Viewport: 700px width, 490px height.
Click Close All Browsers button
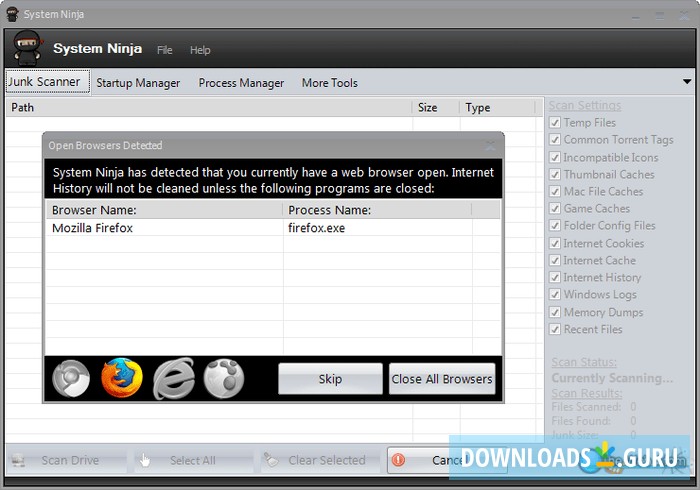[442, 379]
